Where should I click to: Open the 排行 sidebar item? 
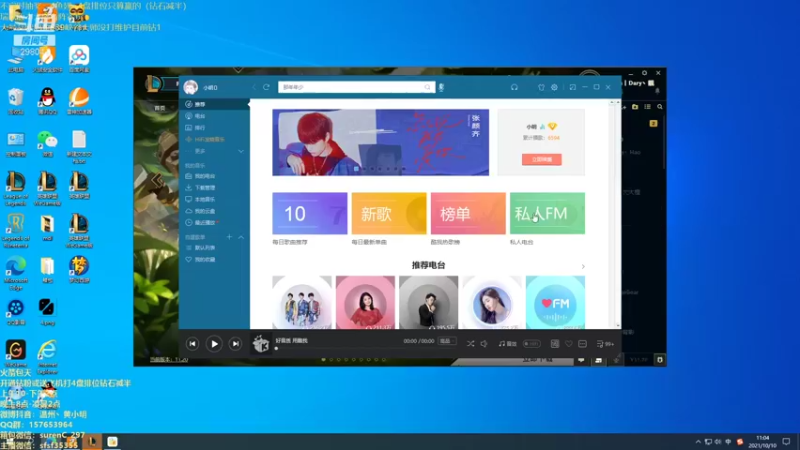point(214,128)
